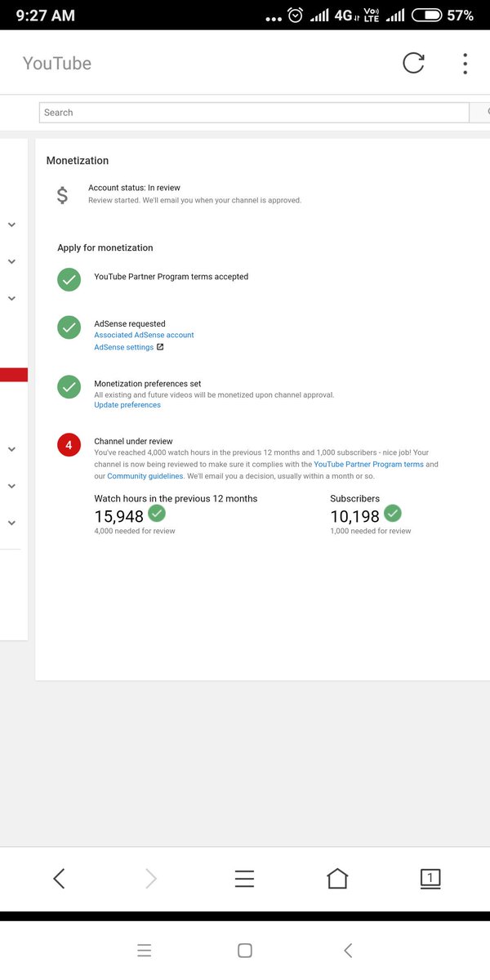Open the three-dot browser menu
Screen dimensions: 490x980
click(x=465, y=64)
